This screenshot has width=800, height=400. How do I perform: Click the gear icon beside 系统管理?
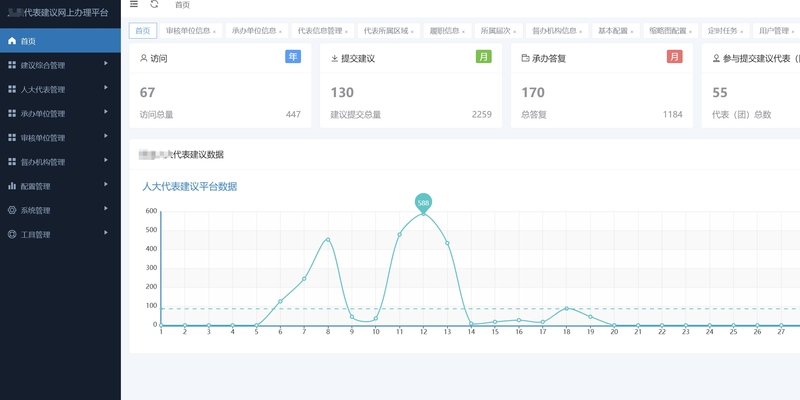click(12, 210)
